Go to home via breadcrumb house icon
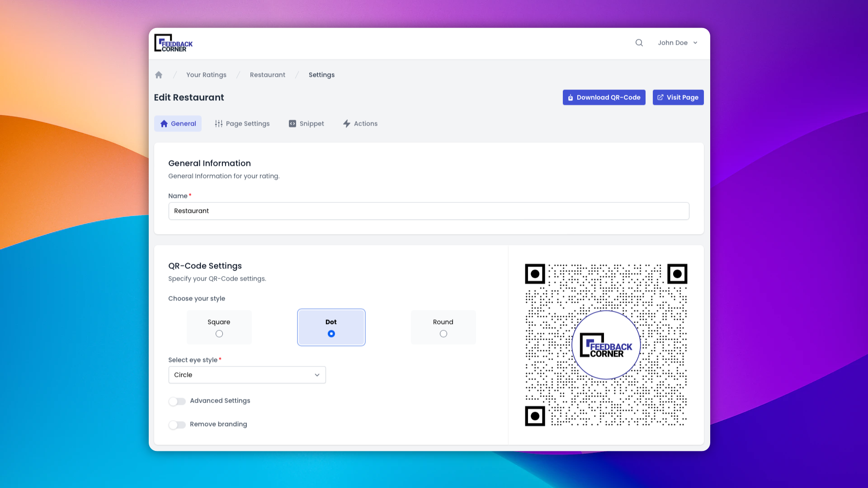This screenshot has height=488, width=868. pyautogui.click(x=159, y=75)
